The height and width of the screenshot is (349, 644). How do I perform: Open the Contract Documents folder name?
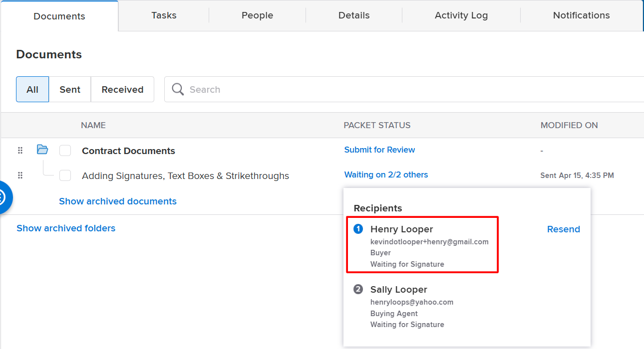(x=128, y=151)
